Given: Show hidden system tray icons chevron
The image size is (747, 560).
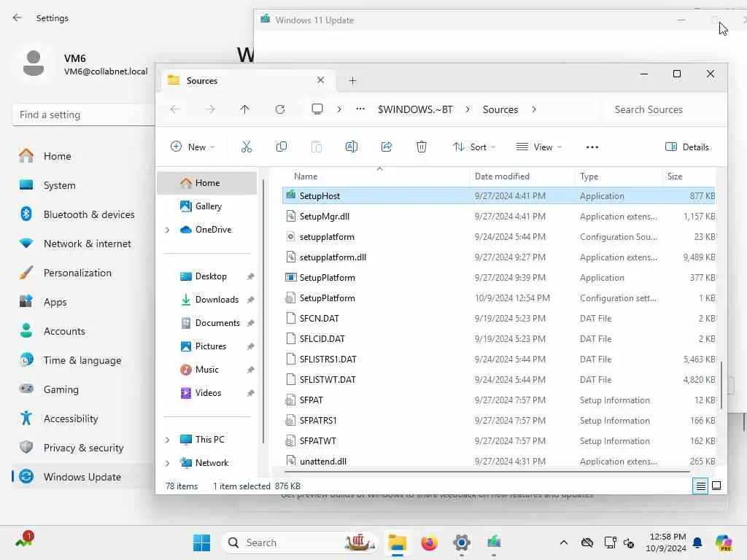Looking at the screenshot, I should coord(564,542).
